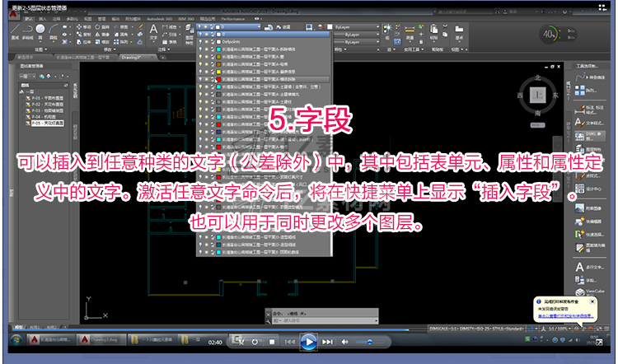The height and width of the screenshot is (364, 618).
Task: Toggle light bulb on layer 0 list row
Action: point(200,35)
